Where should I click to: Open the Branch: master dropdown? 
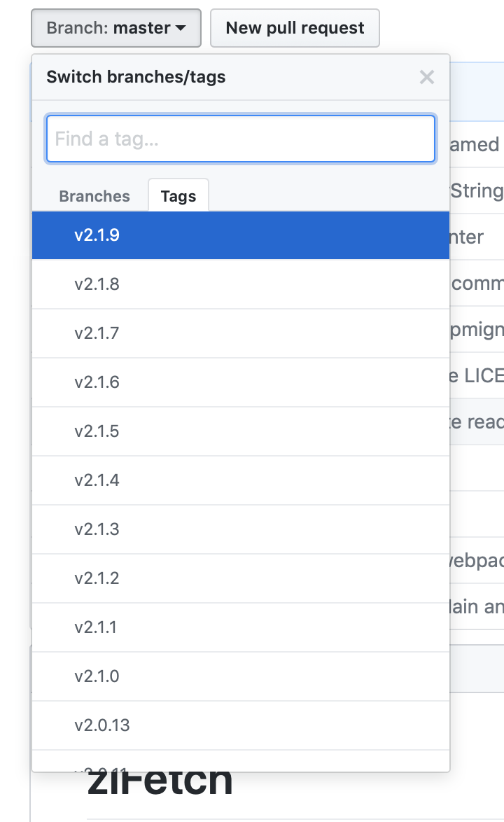pyautogui.click(x=114, y=28)
